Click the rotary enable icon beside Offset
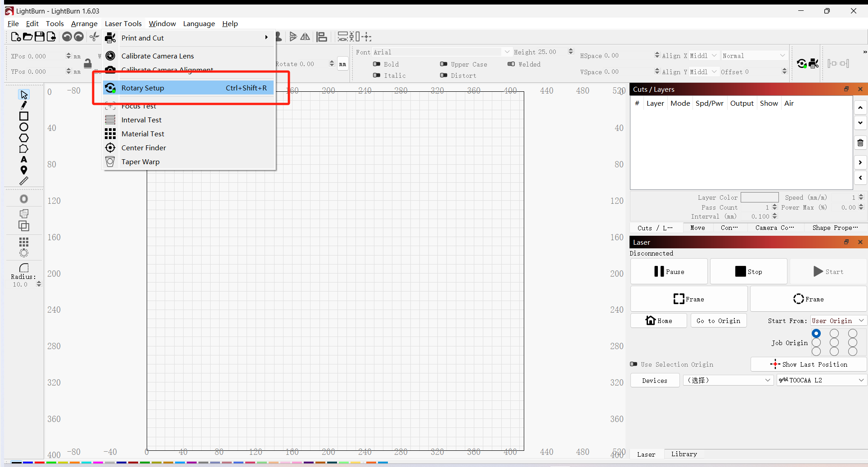 tap(801, 63)
